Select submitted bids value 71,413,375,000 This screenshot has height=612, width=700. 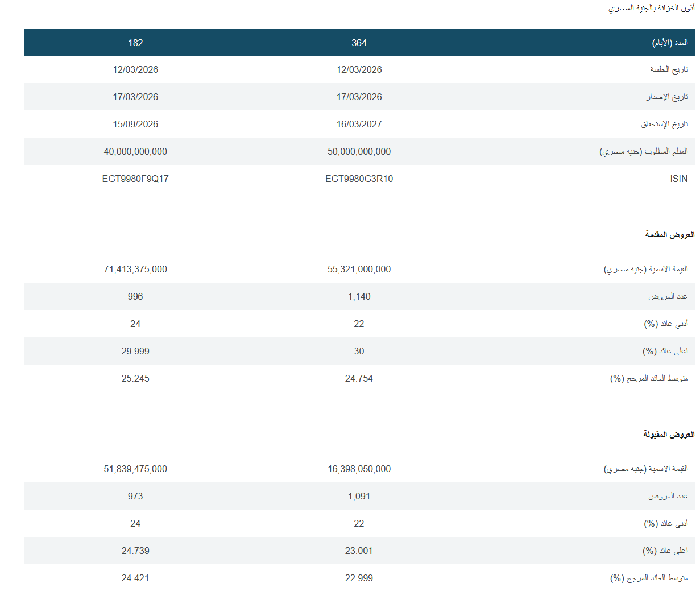click(x=135, y=269)
